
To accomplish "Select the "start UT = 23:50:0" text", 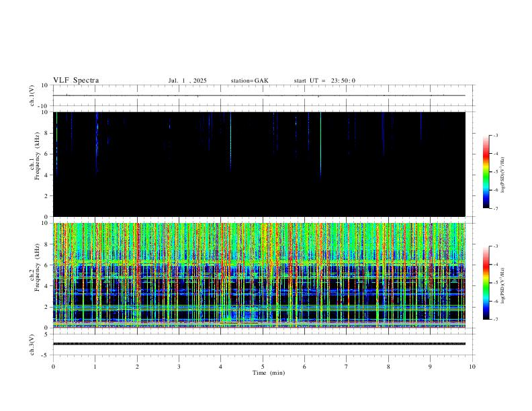I will pyautogui.click(x=324, y=81).
